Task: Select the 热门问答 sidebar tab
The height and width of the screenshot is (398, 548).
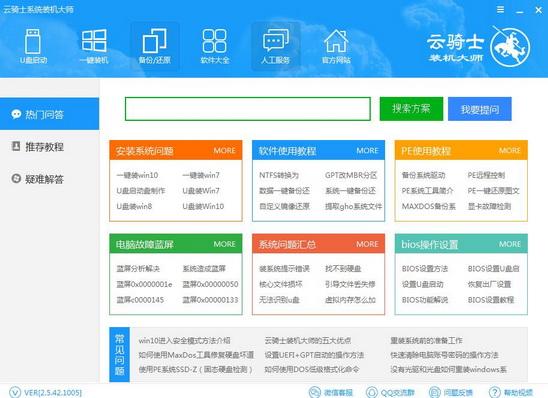Action: click(x=49, y=114)
